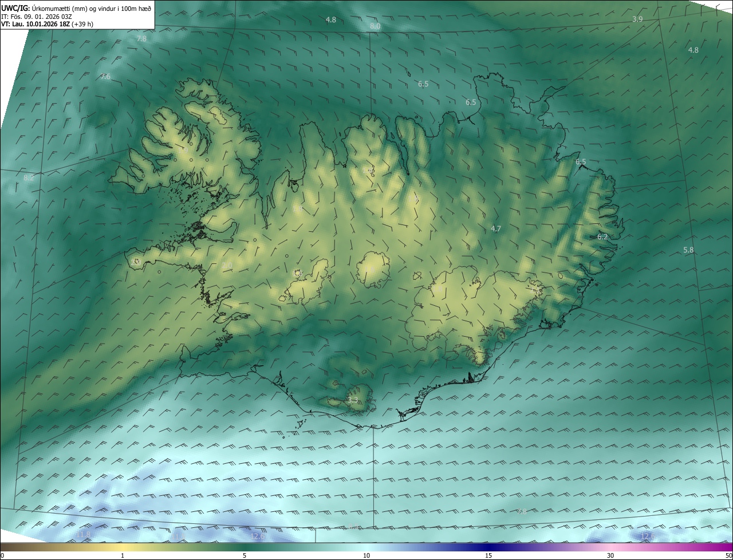Click the 8.0 value label on the map
Screen dimensions: 733x560
pyautogui.click(x=375, y=26)
